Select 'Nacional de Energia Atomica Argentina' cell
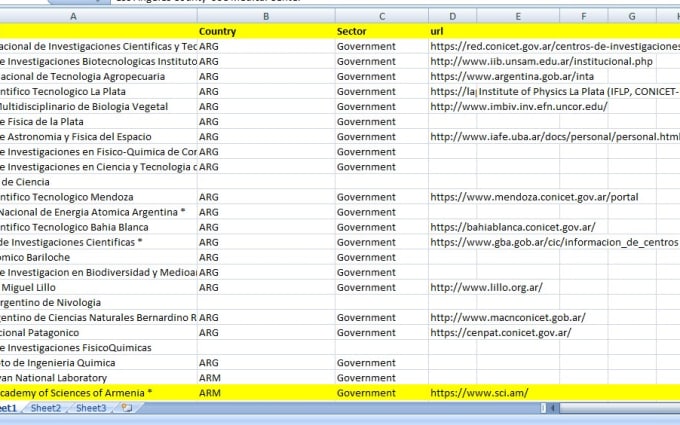The image size is (680, 425). [x=98, y=212]
